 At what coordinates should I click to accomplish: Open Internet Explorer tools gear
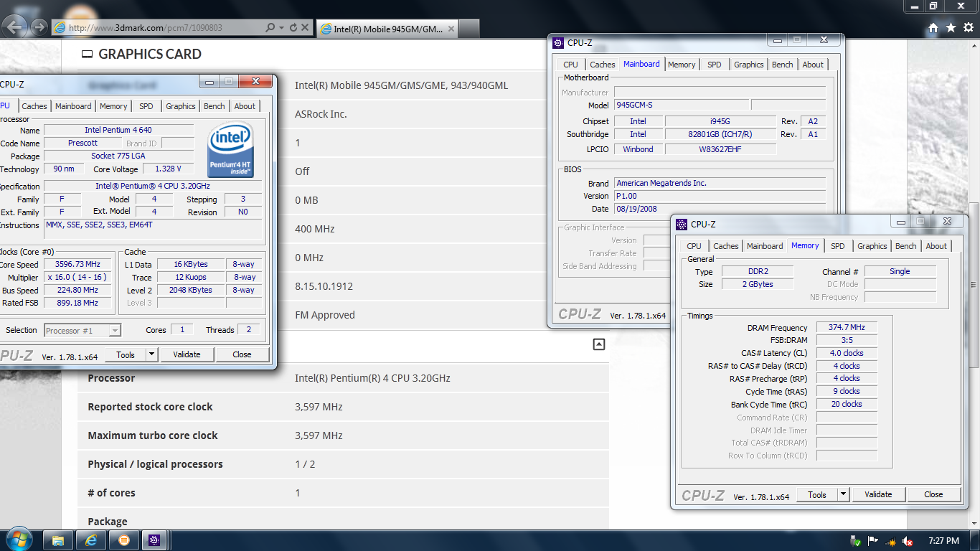(968, 28)
